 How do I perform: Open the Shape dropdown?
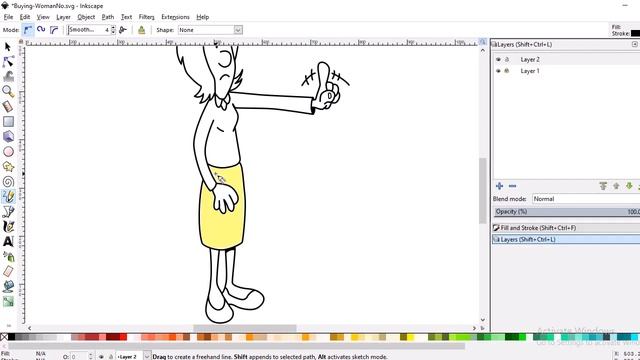pyautogui.click(x=238, y=30)
